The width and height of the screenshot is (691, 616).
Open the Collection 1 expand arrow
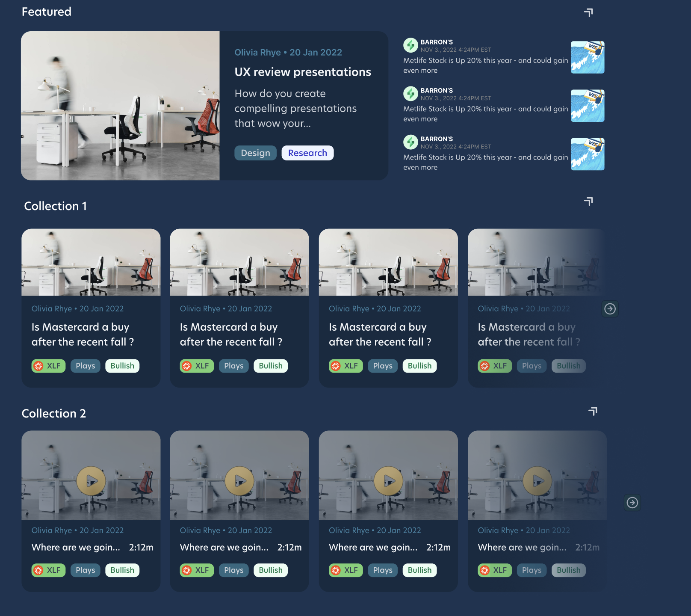tap(589, 201)
